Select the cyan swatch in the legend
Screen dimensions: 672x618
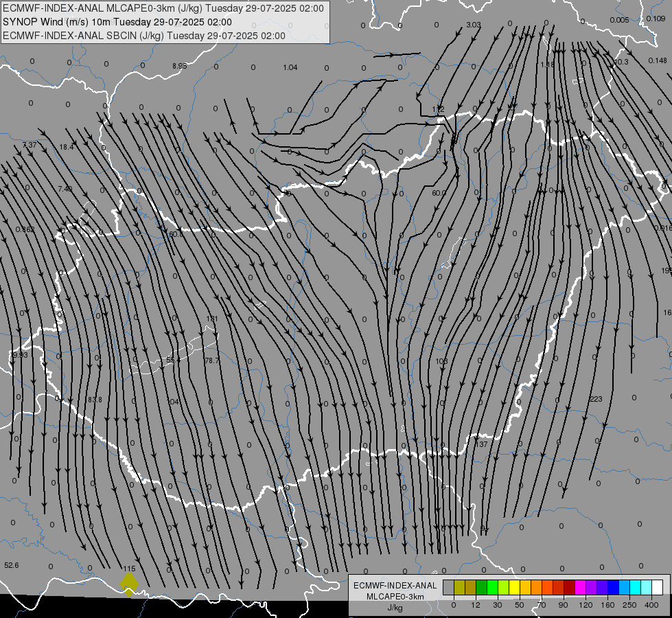(635, 588)
